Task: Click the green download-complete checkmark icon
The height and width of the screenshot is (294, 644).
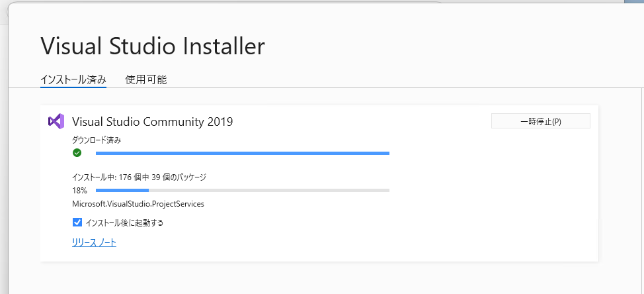Action: tap(77, 153)
